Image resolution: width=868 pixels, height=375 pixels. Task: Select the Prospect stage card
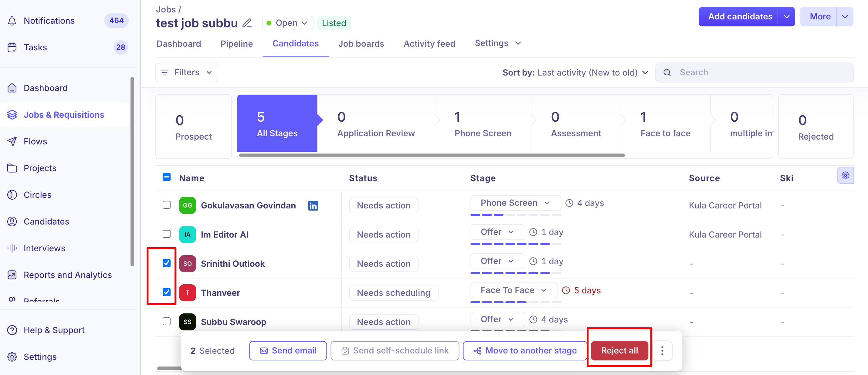coord(193,126)
